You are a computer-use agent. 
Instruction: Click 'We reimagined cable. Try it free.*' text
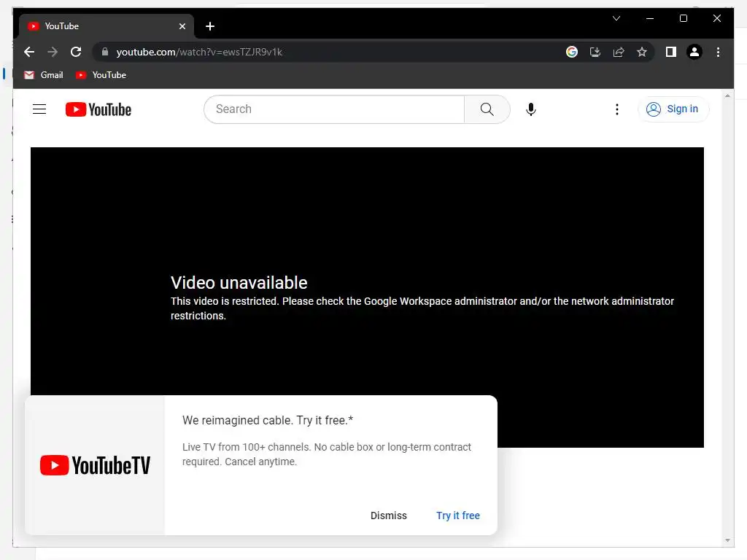(268, 421)
